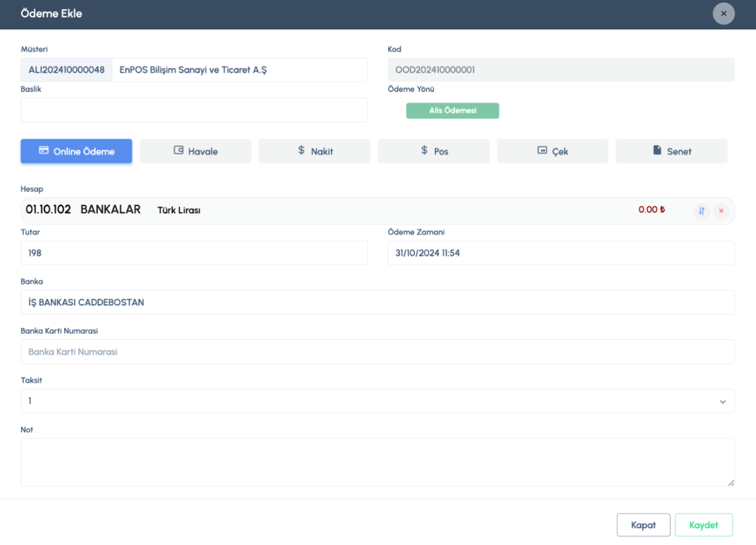
Task: Open the Ödeme Zamani date picker
Action: click(x=560, y=253)
